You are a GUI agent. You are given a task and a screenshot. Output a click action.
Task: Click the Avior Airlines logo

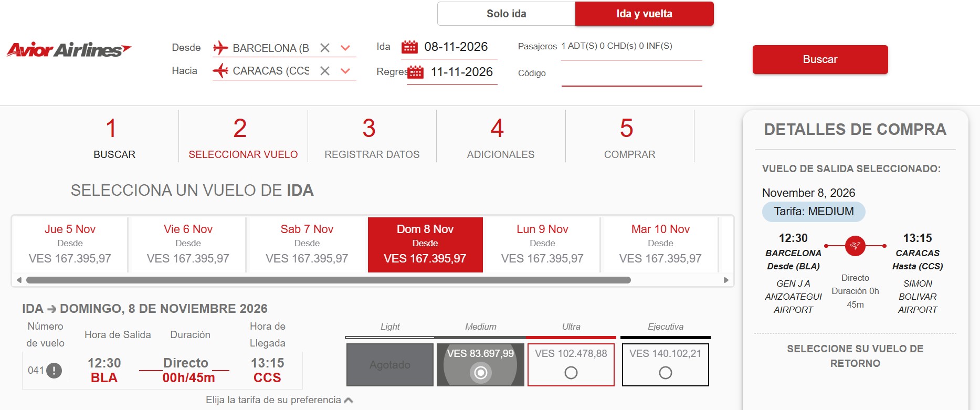(69, 49)
